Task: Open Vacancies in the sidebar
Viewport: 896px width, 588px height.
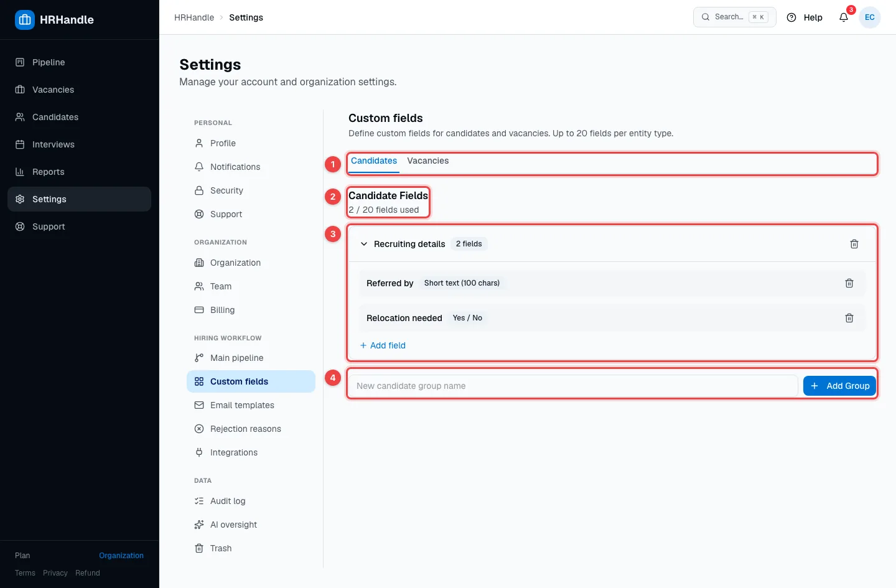Action: [79, 90]
